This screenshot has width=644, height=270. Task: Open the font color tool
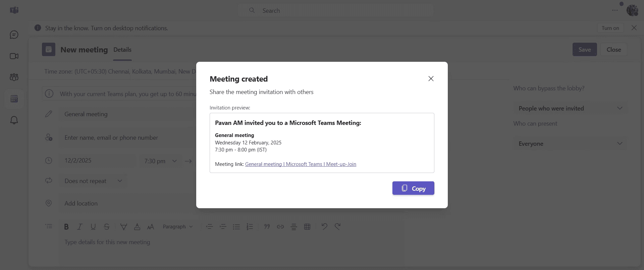137,227
